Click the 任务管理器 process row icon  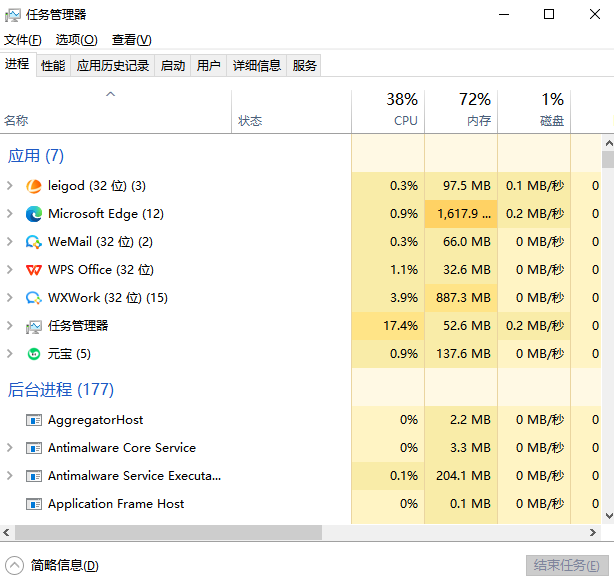tap(34, 326)
